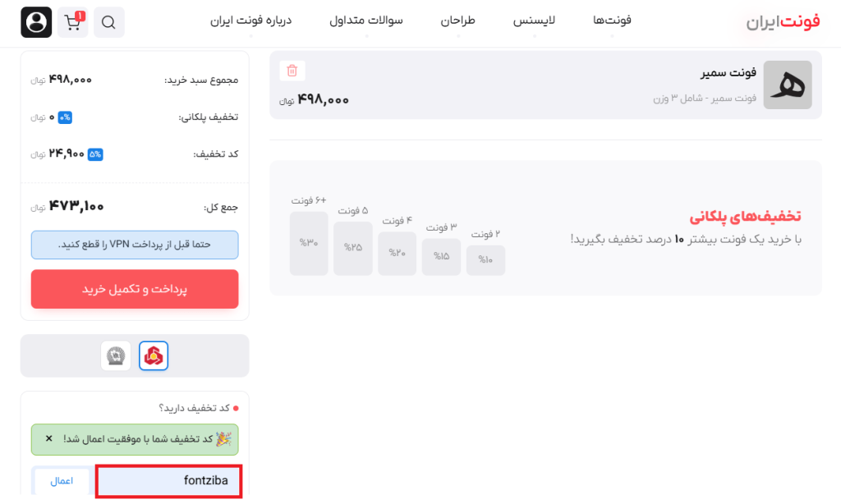Click the Samim font thumbnail
This screenshot has height=504, width=841.
pos(788,85)
